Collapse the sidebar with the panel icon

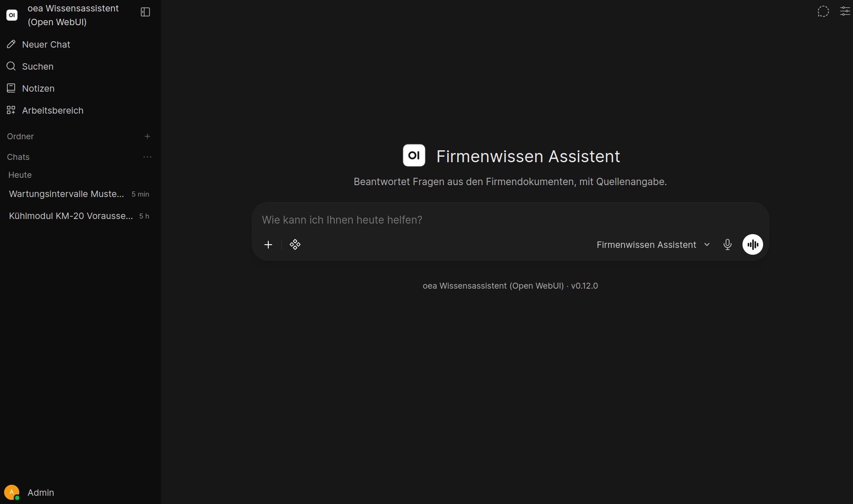145,12
